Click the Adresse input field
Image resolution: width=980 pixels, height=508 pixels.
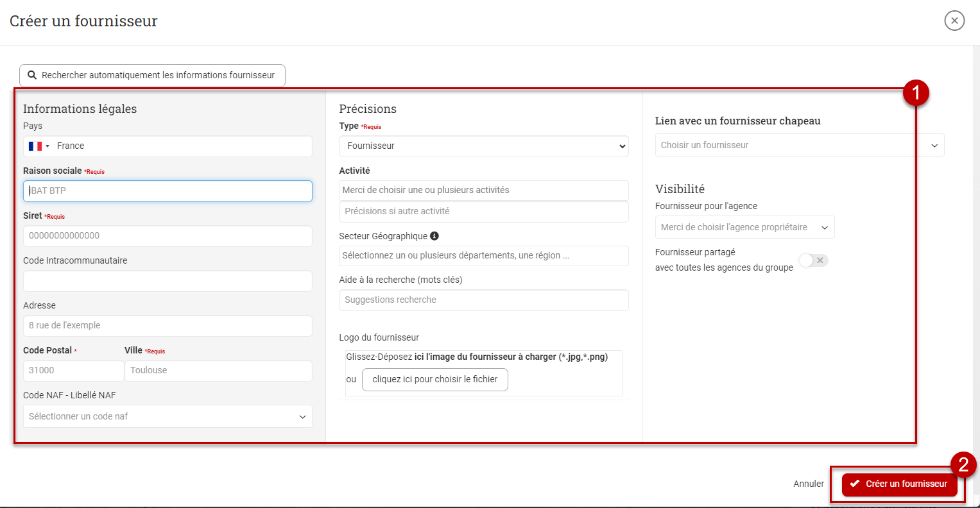(x=168, y=326)
